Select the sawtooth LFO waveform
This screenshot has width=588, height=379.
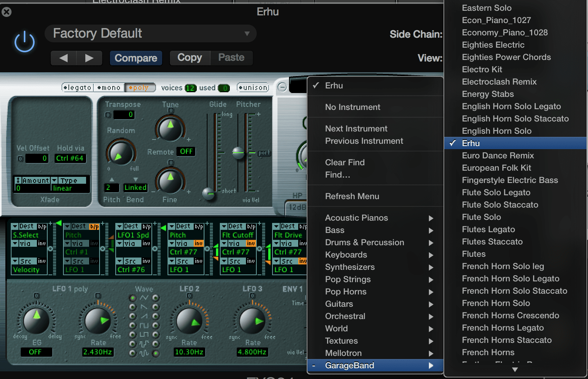[133, 307]
